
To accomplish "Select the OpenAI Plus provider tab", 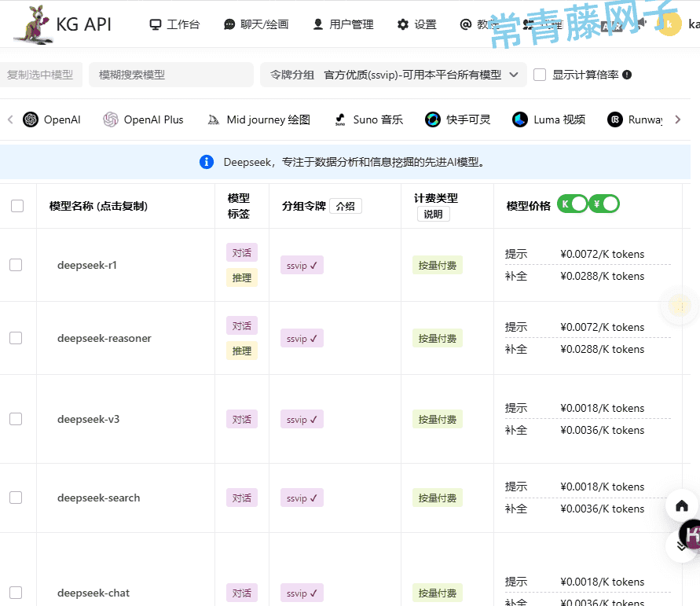I will click(143, 119).
